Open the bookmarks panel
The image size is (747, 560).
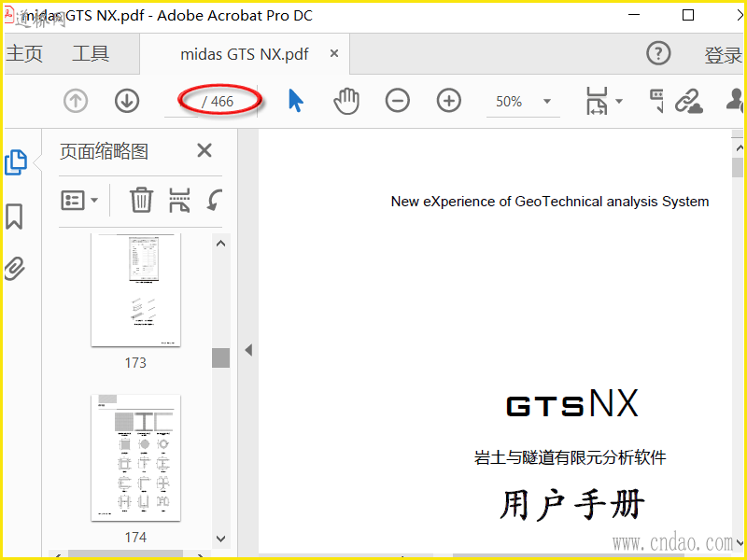click(14, 217)
